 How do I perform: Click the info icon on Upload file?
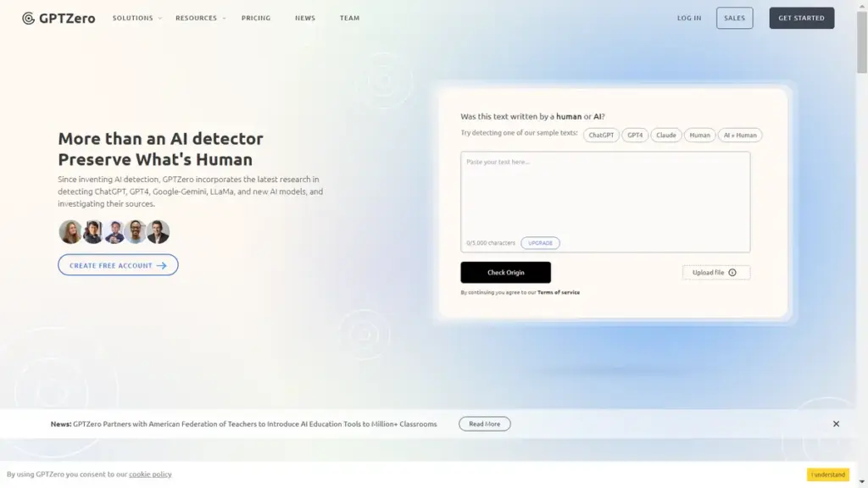tap(732, 272)
